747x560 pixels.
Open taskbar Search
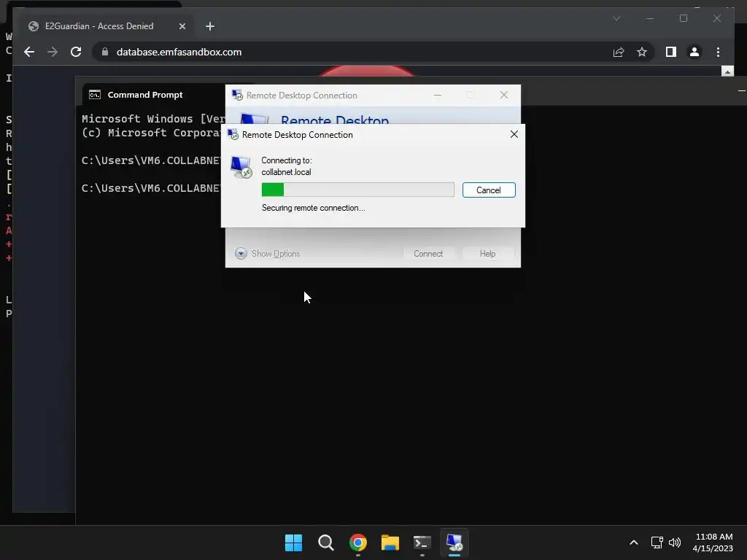326,542
